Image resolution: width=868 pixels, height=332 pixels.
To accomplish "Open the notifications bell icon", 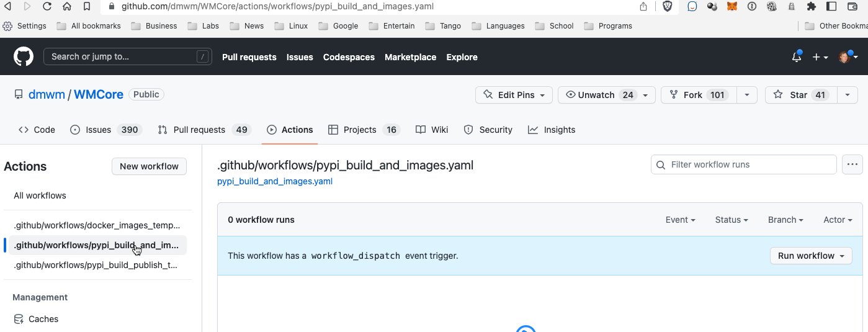I will (x=797, y=56).
